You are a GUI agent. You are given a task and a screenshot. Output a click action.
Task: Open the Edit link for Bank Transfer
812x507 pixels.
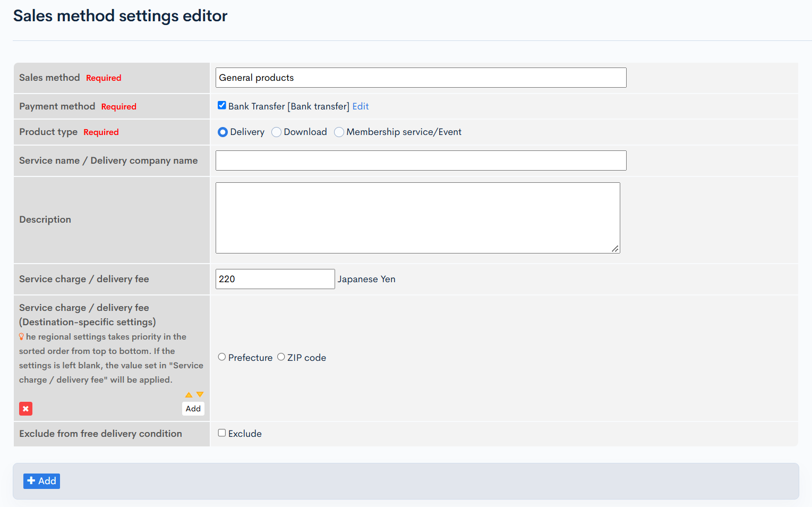[361, 106]
